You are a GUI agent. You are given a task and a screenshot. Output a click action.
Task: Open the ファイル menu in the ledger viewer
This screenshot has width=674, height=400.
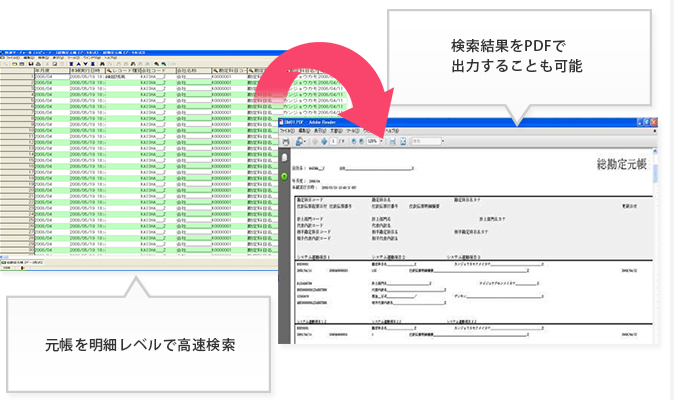(x=8, y=58)
